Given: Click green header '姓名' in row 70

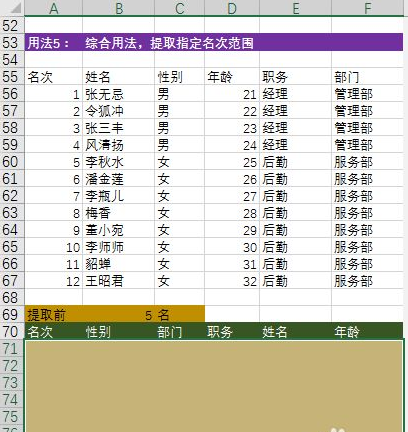Looking at the screenshot, I should [x=296, y=331].
